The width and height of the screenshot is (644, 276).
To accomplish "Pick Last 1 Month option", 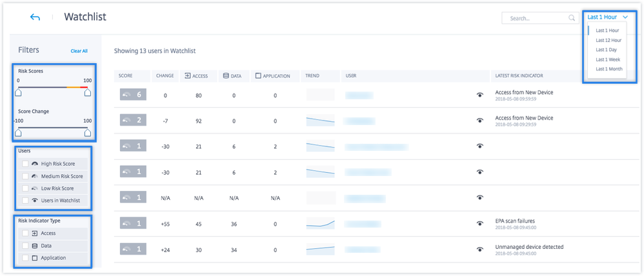I will pyautogui.click(x=609, y=69).
